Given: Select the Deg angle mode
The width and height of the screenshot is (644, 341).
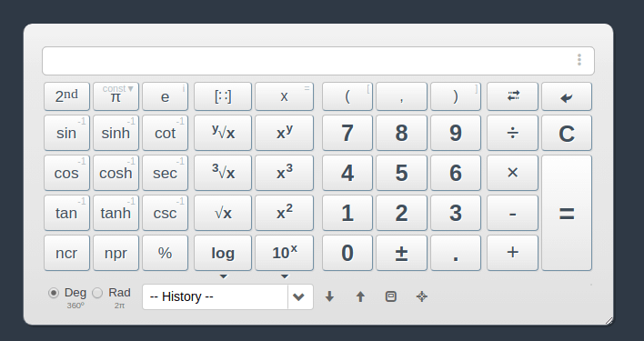Looking at the screenshot, I should point(54,293).
